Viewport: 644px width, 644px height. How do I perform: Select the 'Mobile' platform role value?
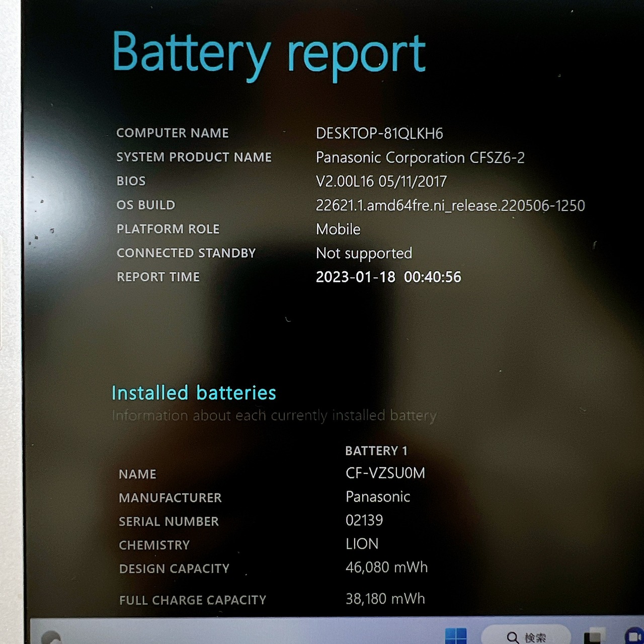point(338,229)
